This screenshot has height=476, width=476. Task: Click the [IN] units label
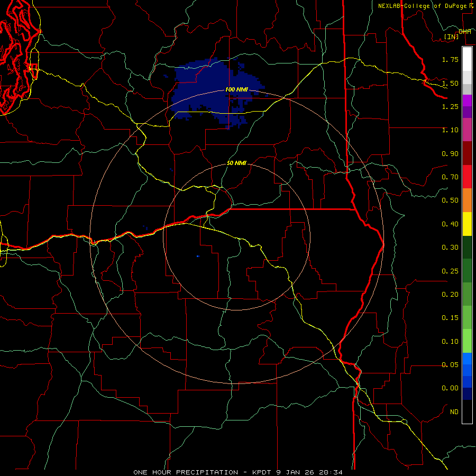pos(451,36)
